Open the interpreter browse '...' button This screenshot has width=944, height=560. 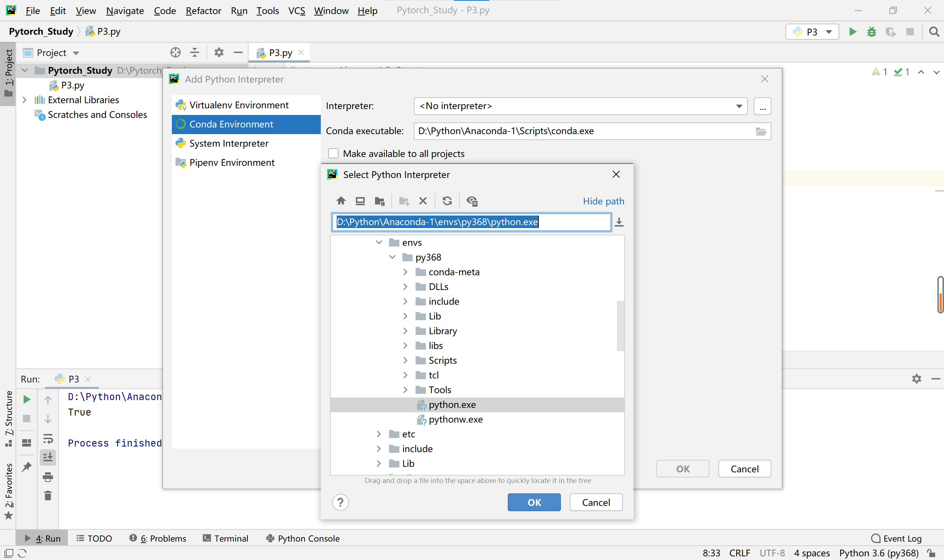point(763,106)
